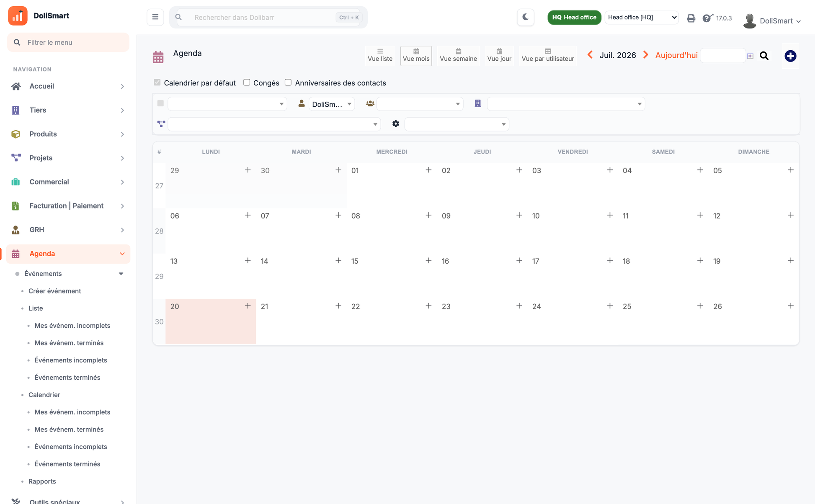Enable Anniversaires des contacts checkbox
This screenshot has height=504, width=815.
[288, 82]
